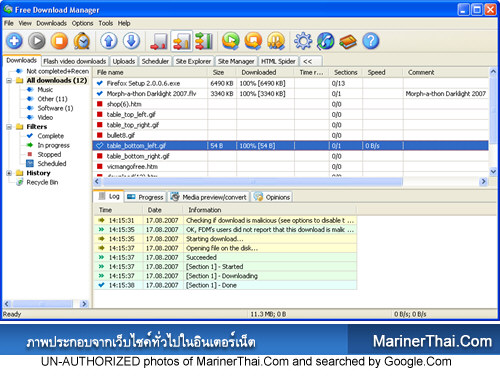Click the orange Stop download icon
Screen dimensions: 500x376
click(59, 41)
